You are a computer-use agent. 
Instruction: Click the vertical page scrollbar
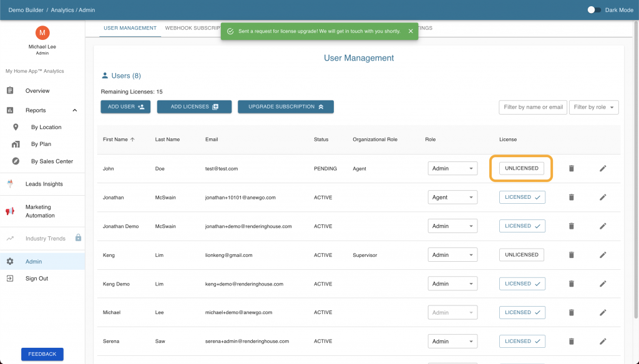coord(636,169)
